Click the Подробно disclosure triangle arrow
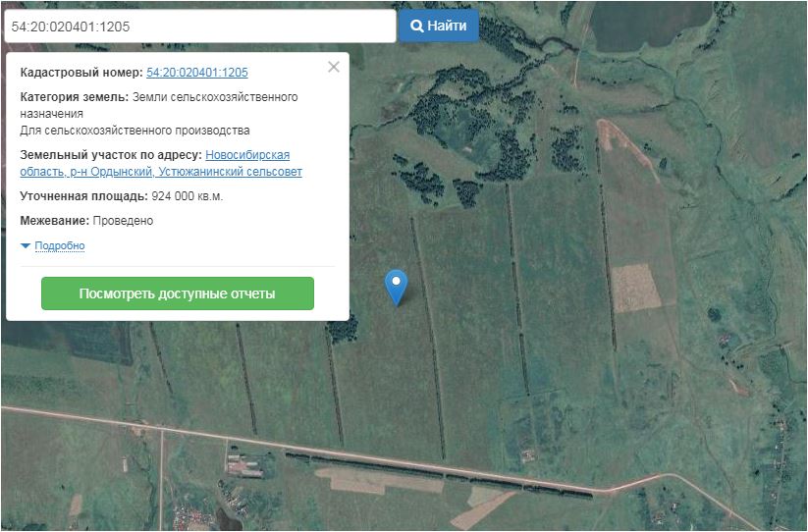Screen dimensions: 808x532 pyautogui.click(x=26, y=246)
